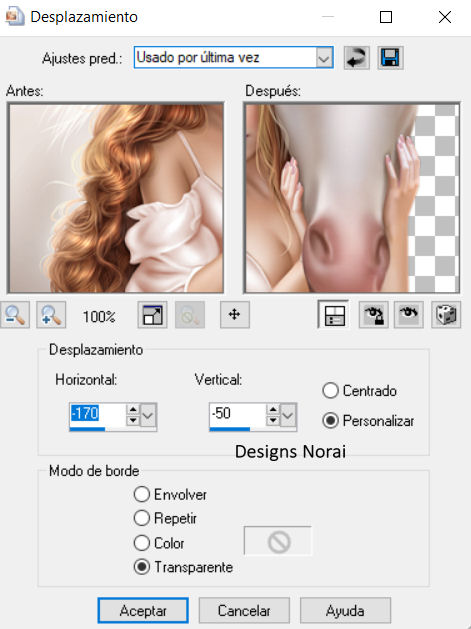
Task: Click the randomize parameters dice icon
Action: pos(446,315)
